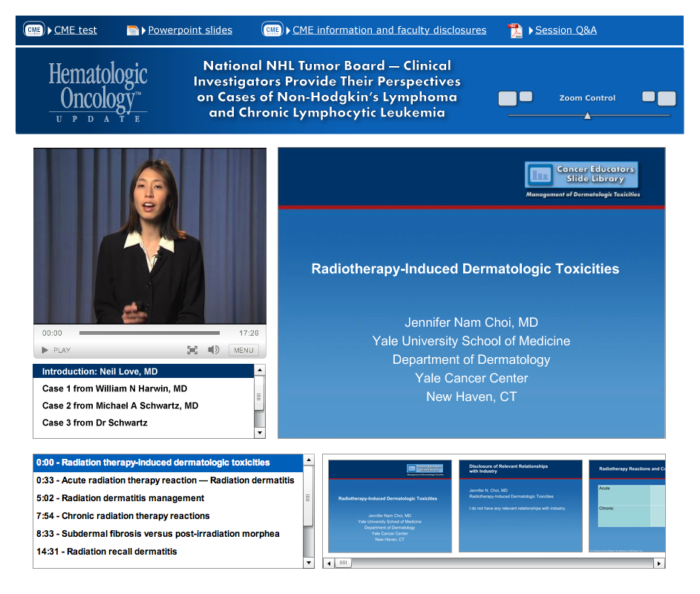Click the case list scroll down arrow

(260, 433)
